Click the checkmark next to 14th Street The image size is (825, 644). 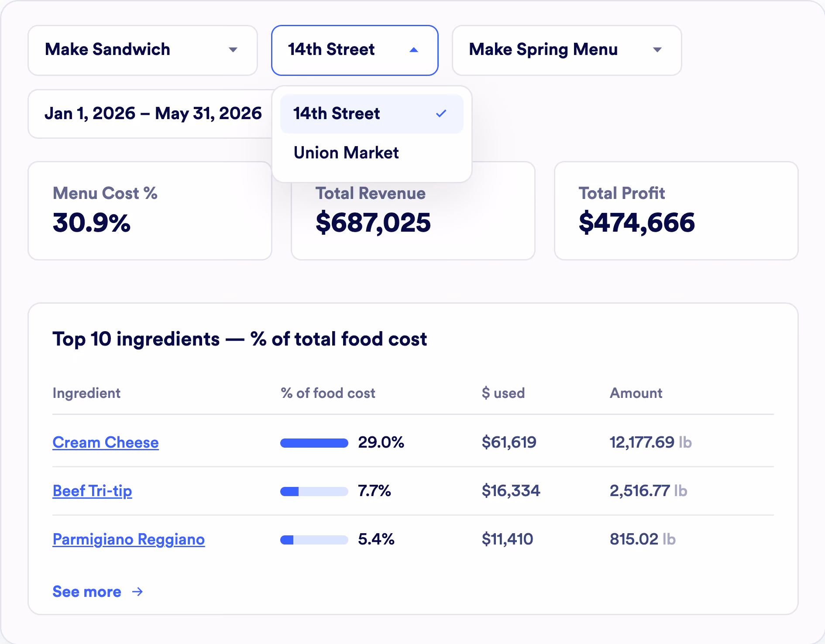pos(441,114)
